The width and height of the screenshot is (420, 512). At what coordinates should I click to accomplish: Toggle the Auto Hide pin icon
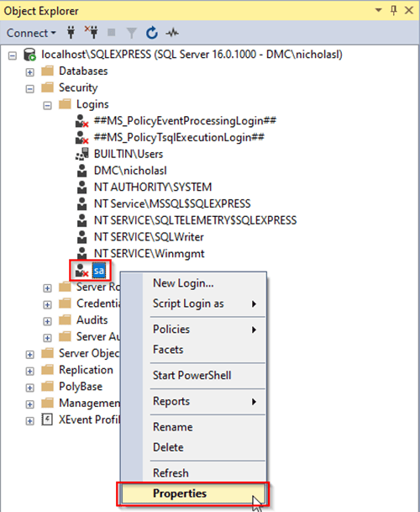click(394, 10)
